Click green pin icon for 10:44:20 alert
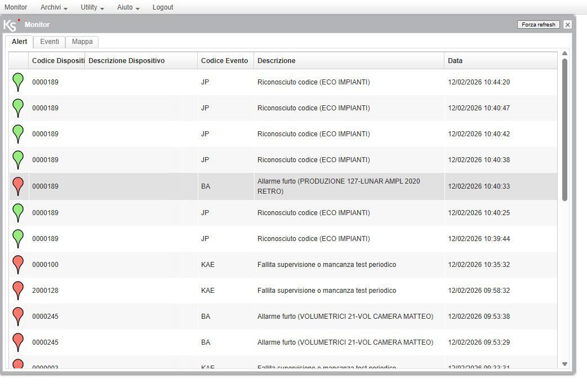This screenshot has width=587, height=392. (18, 81)
